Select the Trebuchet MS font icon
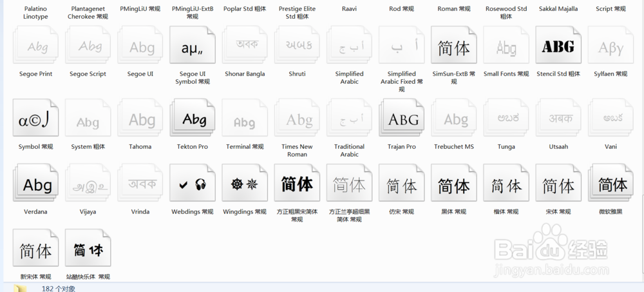644x292 pixels. point(454,117)
